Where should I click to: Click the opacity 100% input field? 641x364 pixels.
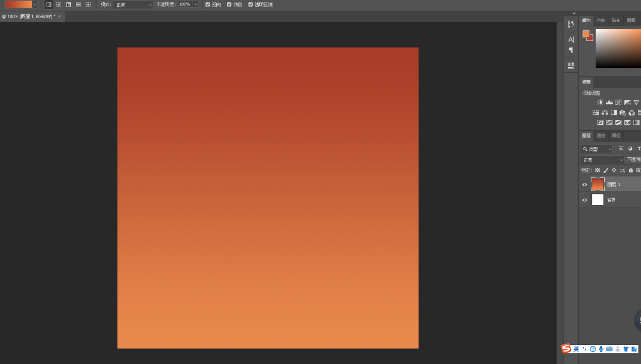(x=185, y=5)
